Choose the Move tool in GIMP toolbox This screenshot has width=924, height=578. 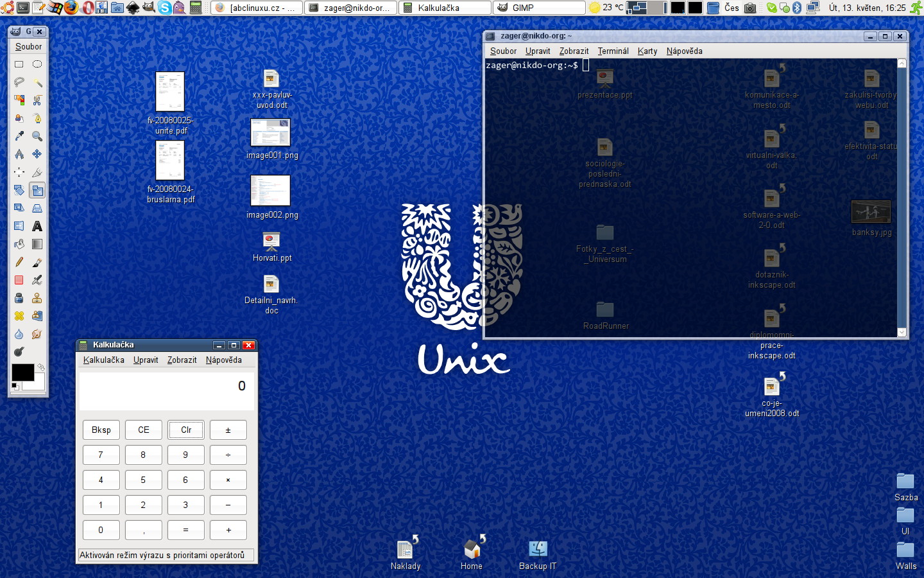[x=37, y=154]
